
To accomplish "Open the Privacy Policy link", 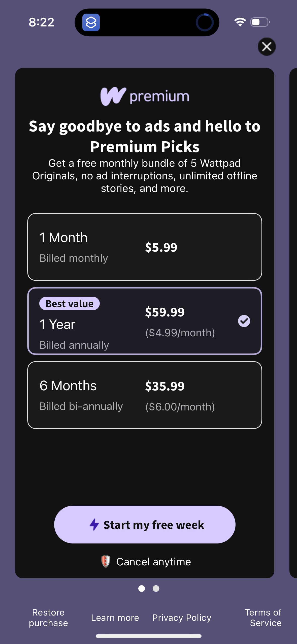I will 182,618.
